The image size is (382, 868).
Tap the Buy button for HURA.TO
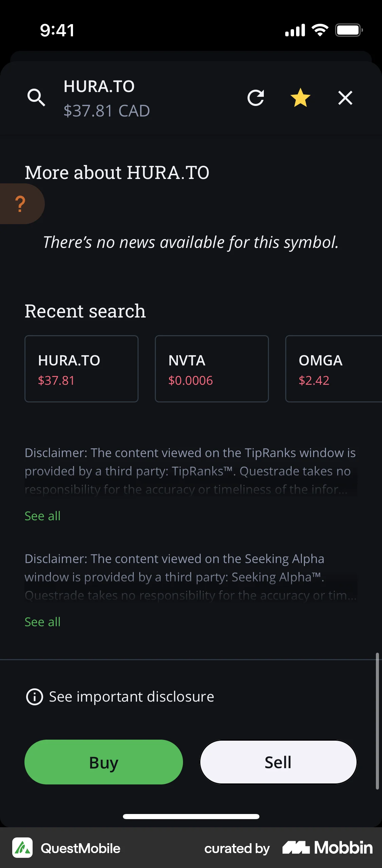coord(103,762)
